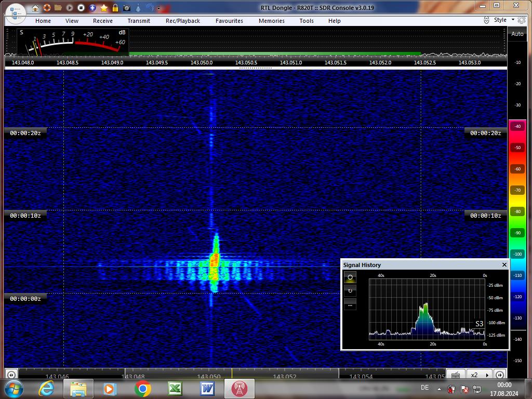Click 143.050.0 on the frequency scale
Image resolution: width=532 pixels, height=399 pixels.
click(202, 62)
